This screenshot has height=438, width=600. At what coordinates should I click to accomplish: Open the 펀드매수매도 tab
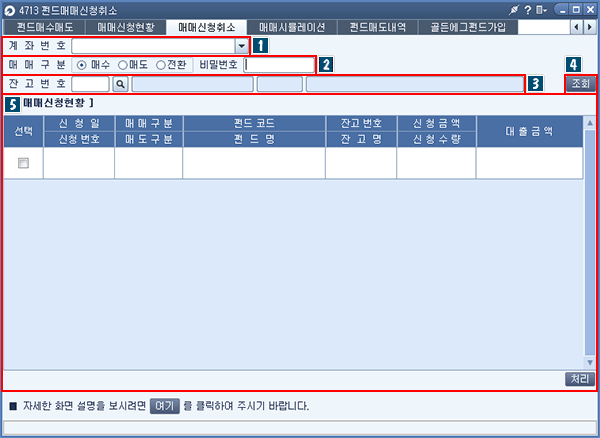pyautogui.click(x=45, y=28)
